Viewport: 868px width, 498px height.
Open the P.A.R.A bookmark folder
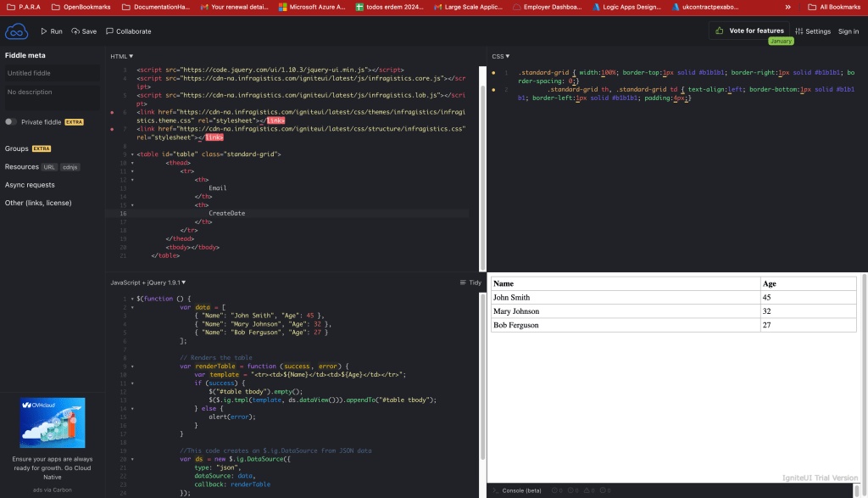(x=24, y=7)
